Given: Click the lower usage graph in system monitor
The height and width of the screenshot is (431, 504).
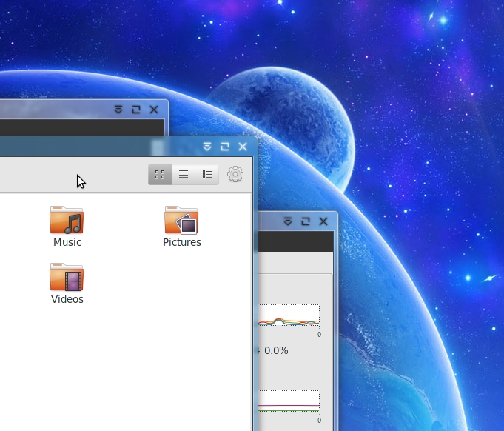Looking at the screenshot, I should click(x=289, y=401).
